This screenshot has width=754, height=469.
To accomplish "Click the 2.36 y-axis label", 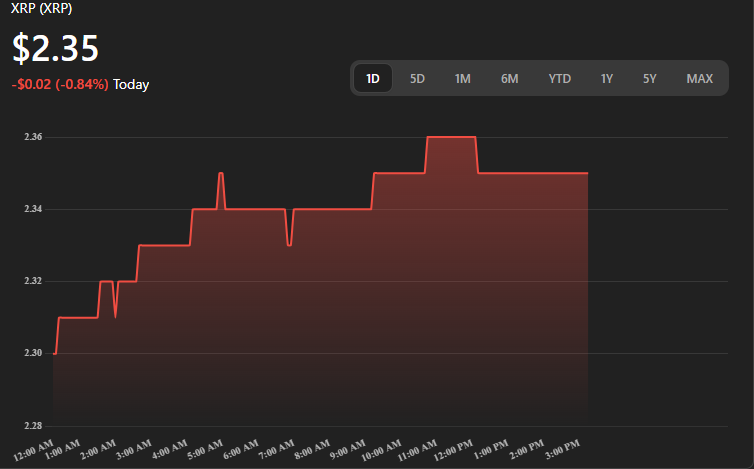I will point(32,137).
